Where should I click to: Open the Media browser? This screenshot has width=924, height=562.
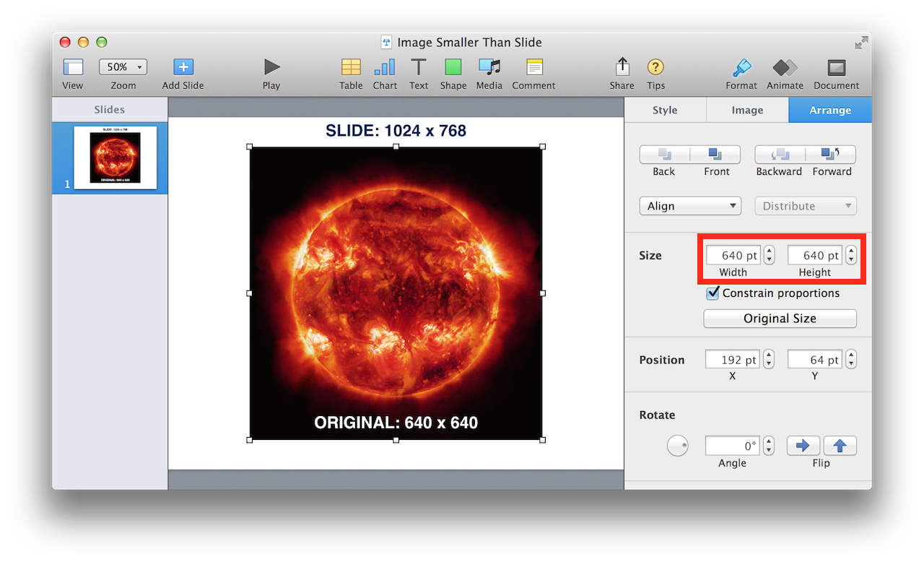coord(489,67)
